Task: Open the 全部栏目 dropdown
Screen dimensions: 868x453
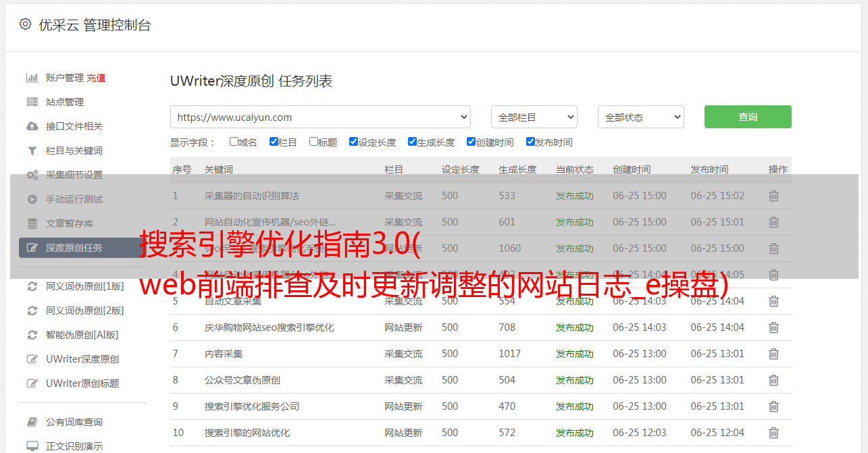Action: (534, 117)
